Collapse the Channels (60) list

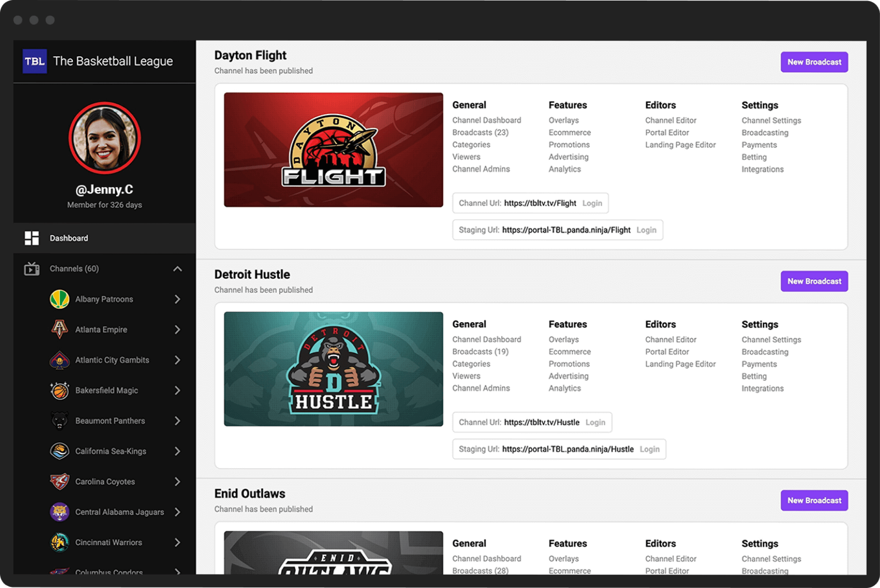[x=177, y=269]
